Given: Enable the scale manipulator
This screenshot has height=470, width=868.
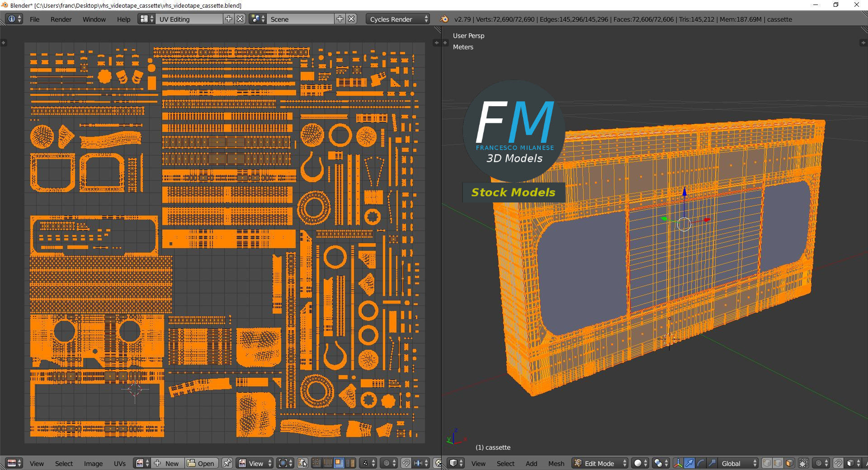Looking at the screenshot, I should click(x=712, y=463).
